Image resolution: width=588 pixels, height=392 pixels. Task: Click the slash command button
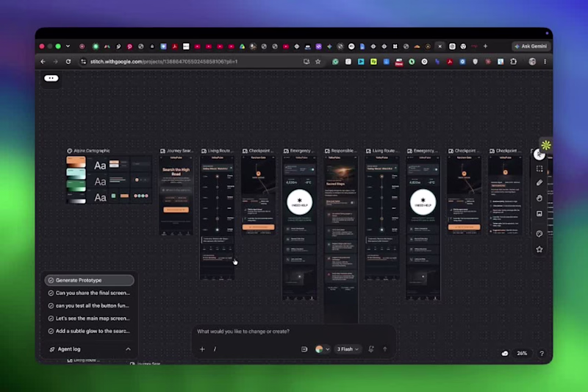coord(215,349)
